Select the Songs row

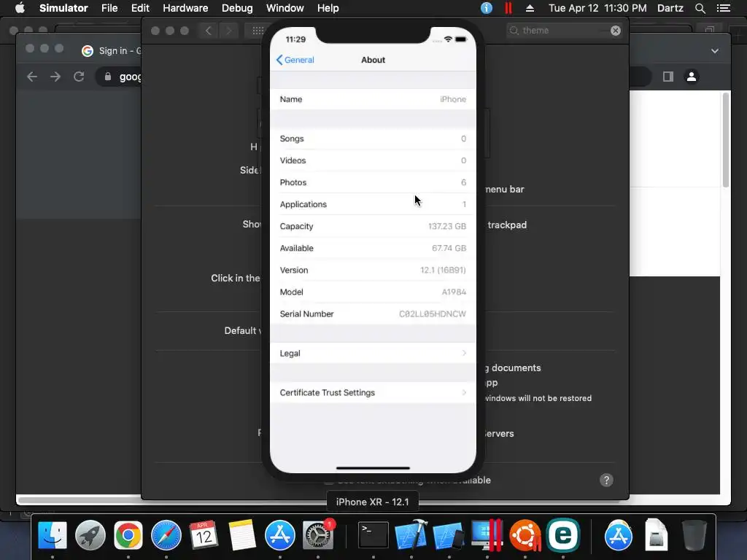point(373,139)
